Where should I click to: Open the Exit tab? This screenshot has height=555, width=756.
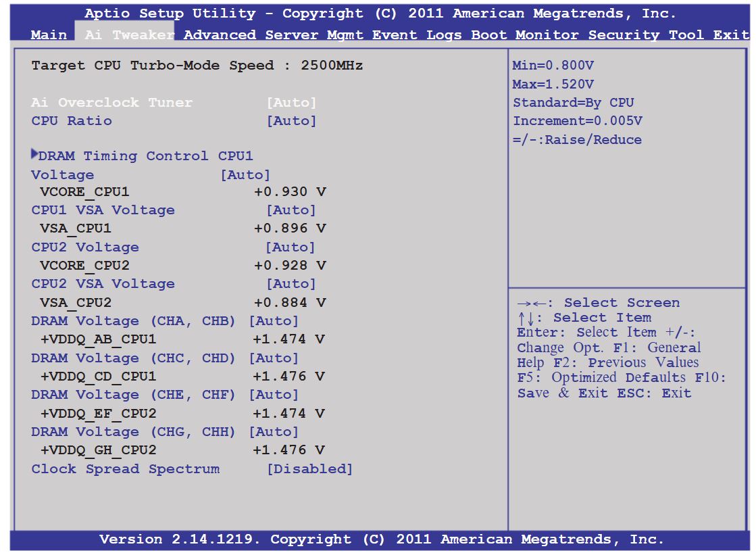point(731,34)
